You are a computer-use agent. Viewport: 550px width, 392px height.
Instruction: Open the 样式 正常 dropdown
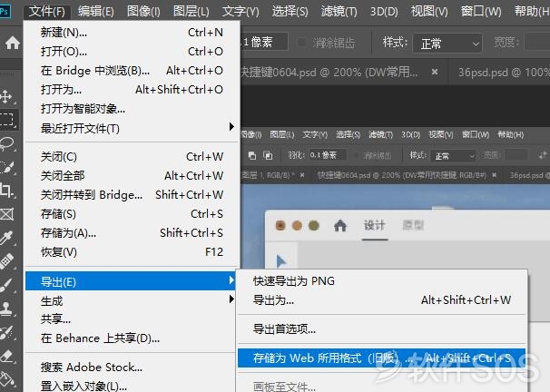447,44
